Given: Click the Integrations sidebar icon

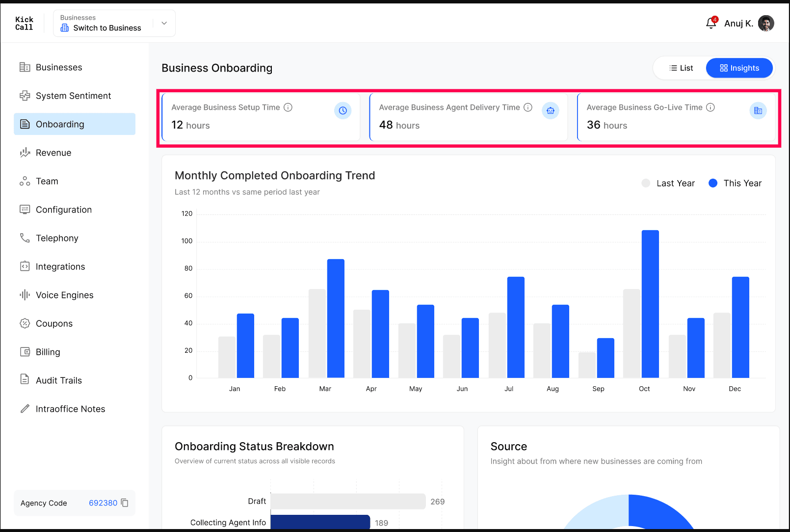Looking at the screenshot, I should point(25,266).
